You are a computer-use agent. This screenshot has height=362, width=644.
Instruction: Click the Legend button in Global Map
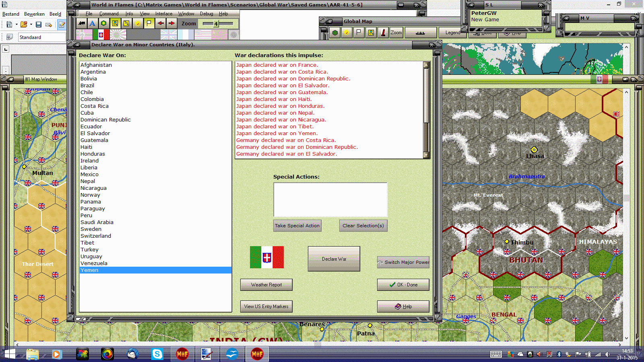click(452, 33)
